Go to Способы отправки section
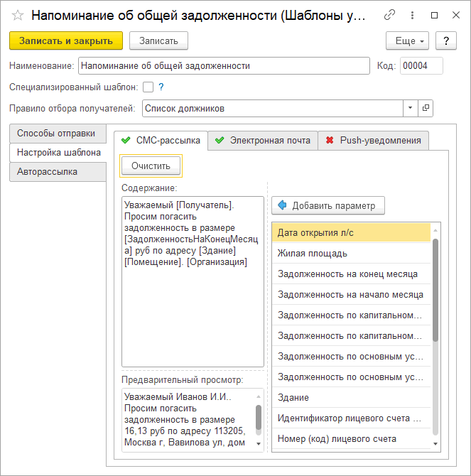471x476 pixels. click(x=56, y=133)
